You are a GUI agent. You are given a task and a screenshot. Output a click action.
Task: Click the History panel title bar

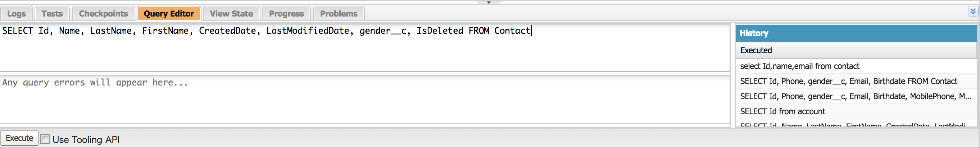click(856, 33)
